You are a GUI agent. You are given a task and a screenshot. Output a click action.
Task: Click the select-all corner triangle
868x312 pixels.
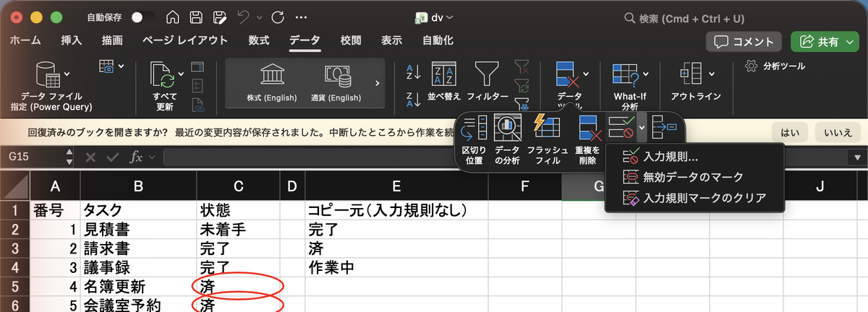[x=15, y=187]
